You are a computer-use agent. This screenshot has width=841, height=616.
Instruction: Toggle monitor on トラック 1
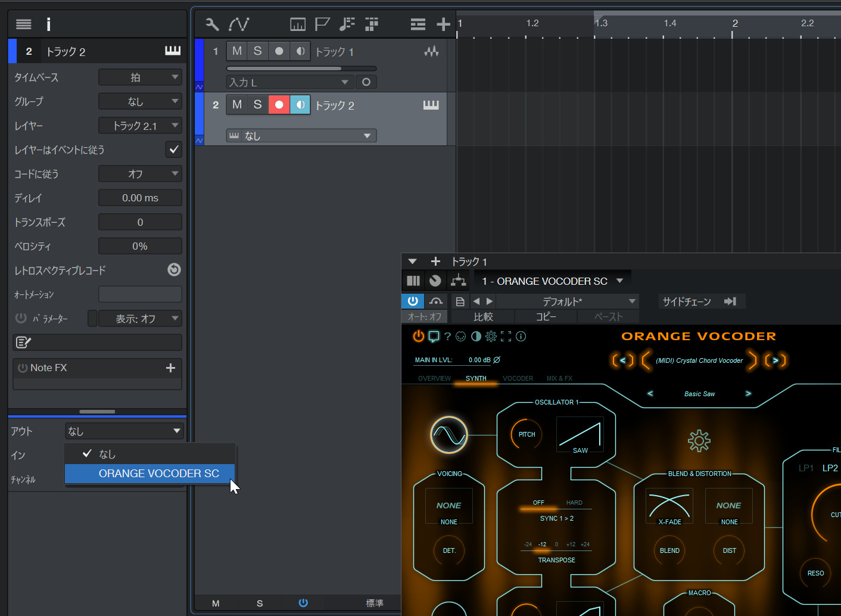pyautogui.click(x=300, y=51)
